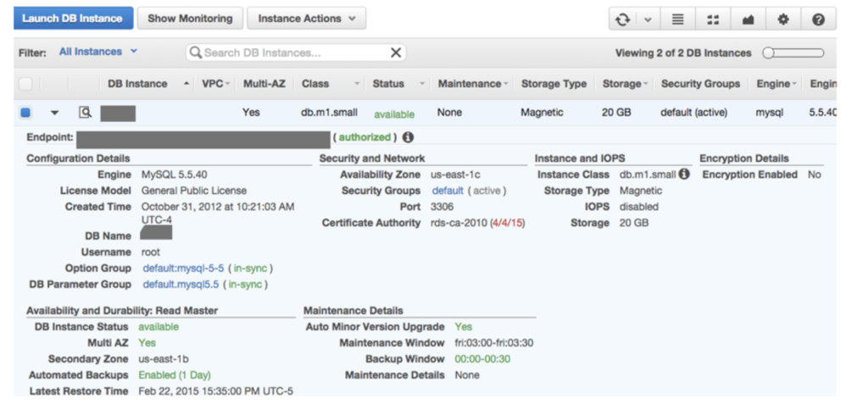Open the help question mark icon
Image resolution: width=868 pixels, height=409 pixels.
point(818,19)
